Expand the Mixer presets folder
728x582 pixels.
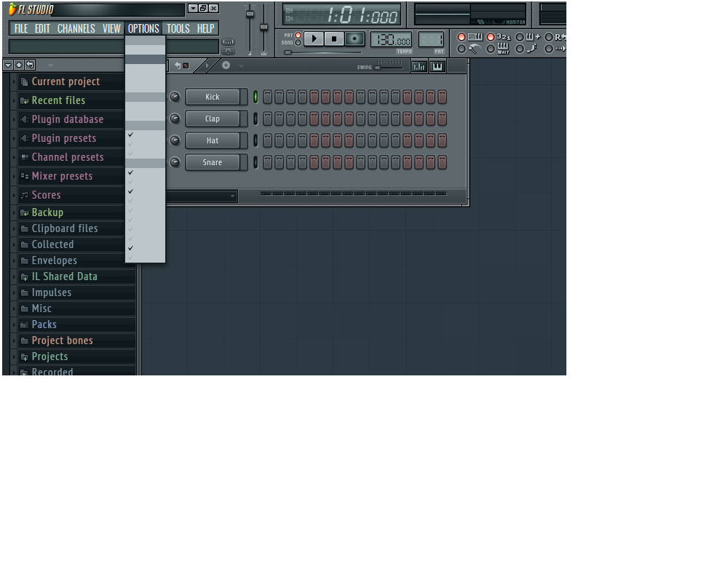(x=15, y=176)
